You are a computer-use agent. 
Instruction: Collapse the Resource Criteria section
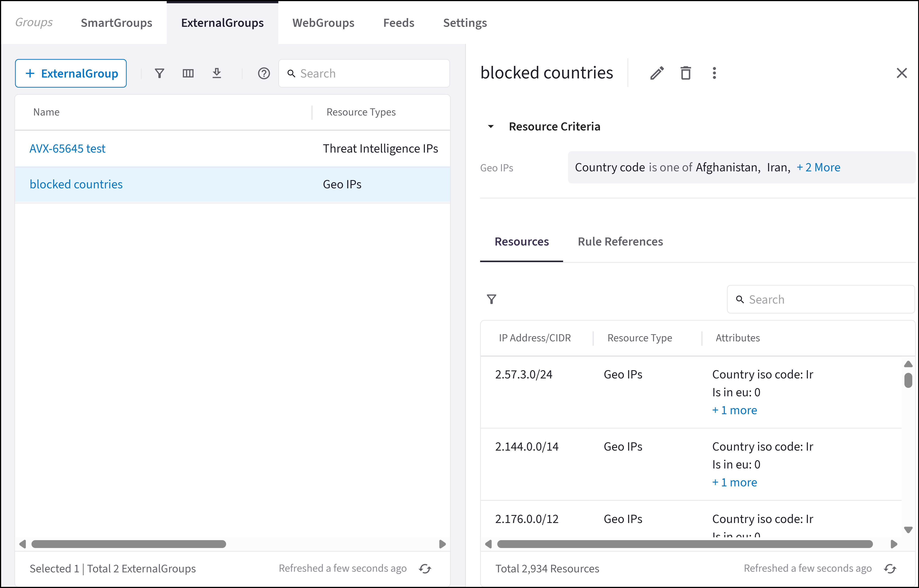pyautogui.click(x=491, y=127)
